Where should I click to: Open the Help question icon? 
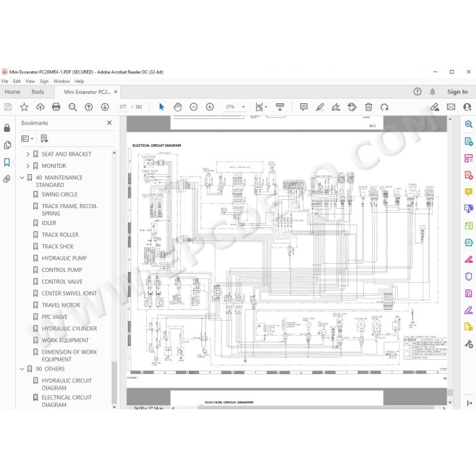pos(418,92)
